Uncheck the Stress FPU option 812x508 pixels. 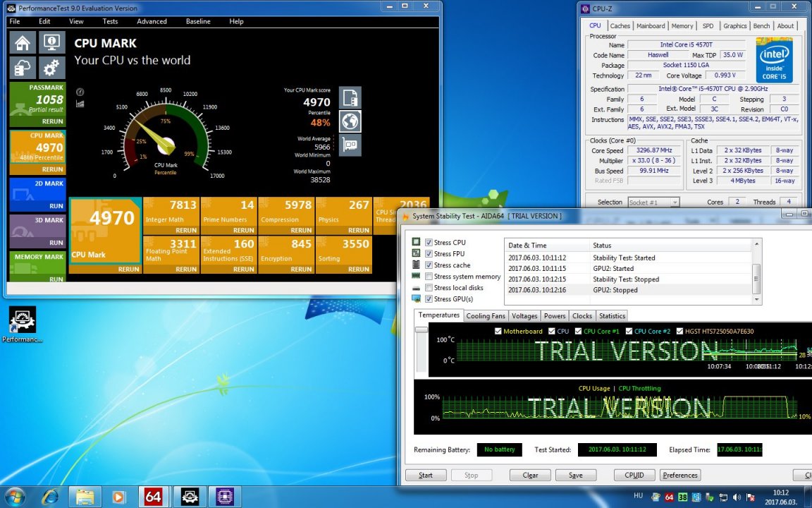pos(429,254)
